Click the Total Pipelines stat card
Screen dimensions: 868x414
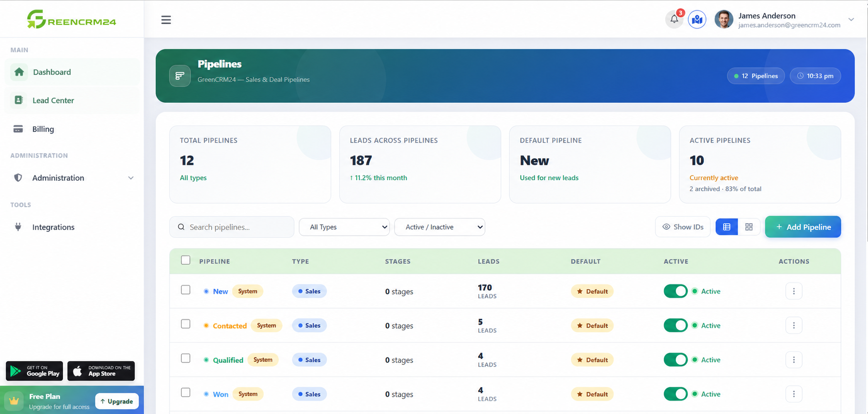click(x=250, y=164)
